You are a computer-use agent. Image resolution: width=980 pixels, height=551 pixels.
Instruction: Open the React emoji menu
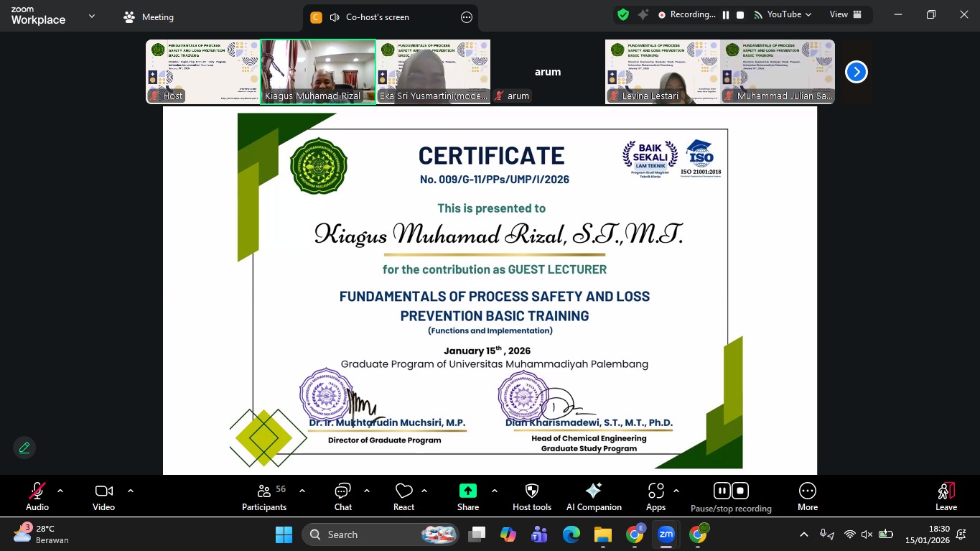tap(403, 496)
